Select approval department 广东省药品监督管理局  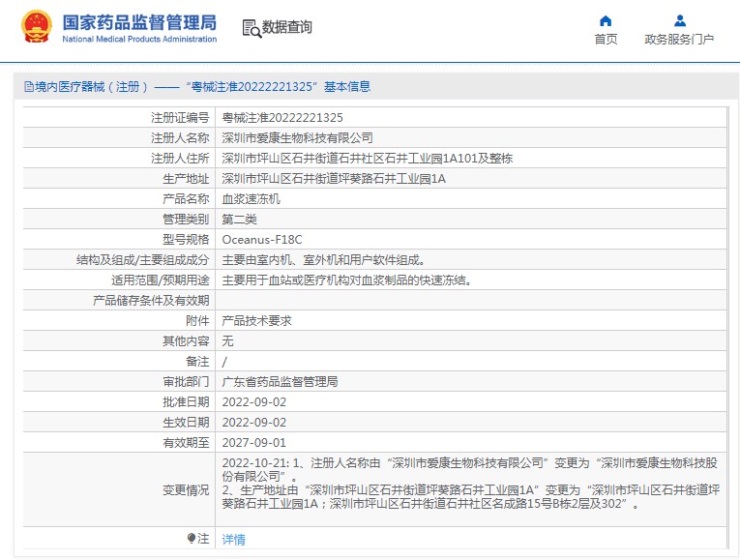280,381
